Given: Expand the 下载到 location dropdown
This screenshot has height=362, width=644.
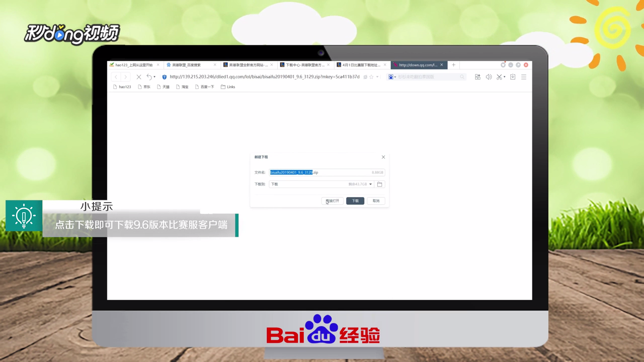Looking at the screenshot, I should 371,184.
